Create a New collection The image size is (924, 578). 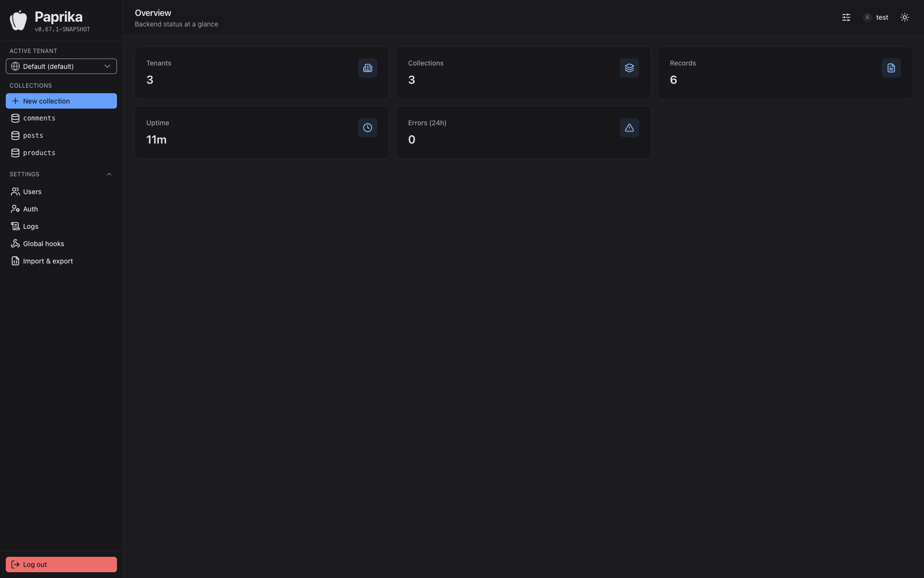click(61, 101)
